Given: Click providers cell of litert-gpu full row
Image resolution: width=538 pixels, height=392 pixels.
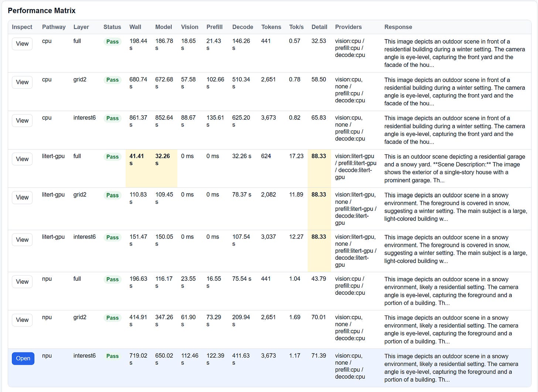Looking at the screenshot, I should tap(355, 167).
